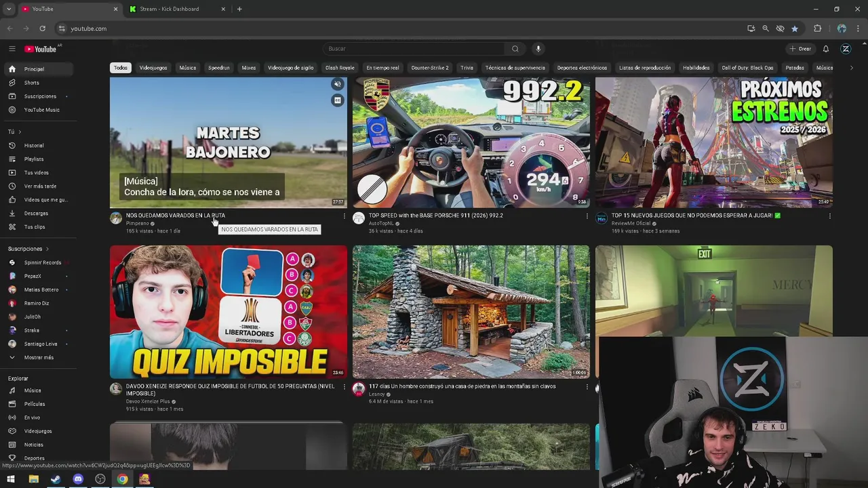This screenshot has height=488, width=868.
Task: Open more options for casa de piedra video
Action: [x=587, y=387]
